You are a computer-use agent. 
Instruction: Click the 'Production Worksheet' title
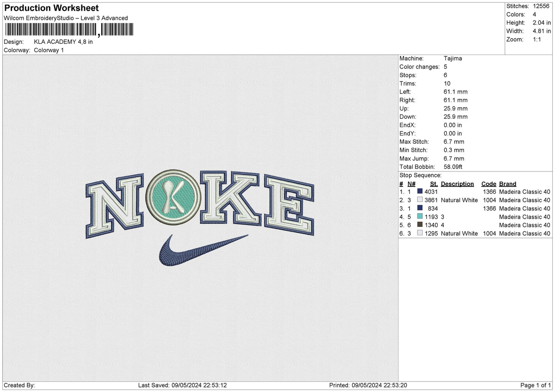51,8
